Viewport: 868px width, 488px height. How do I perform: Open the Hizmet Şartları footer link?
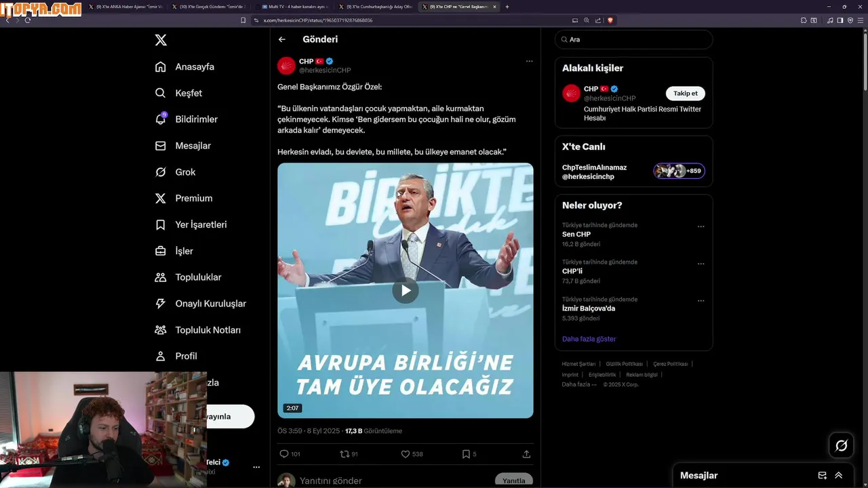coord(578,364)
